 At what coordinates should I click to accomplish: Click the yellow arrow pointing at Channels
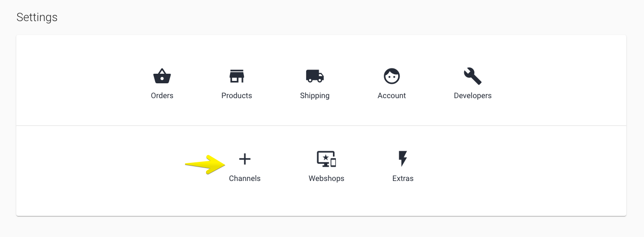tap(206, 164)
